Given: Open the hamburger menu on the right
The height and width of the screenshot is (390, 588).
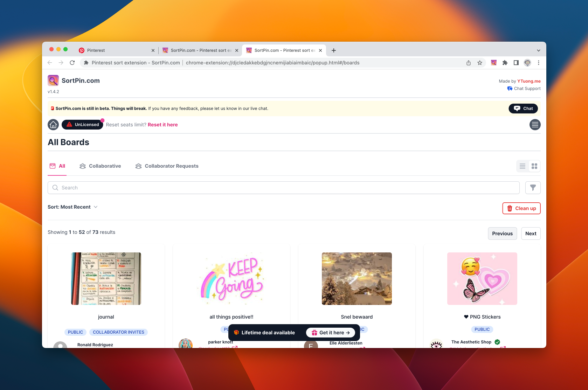Looking at the screenshot, I should 535,125.
